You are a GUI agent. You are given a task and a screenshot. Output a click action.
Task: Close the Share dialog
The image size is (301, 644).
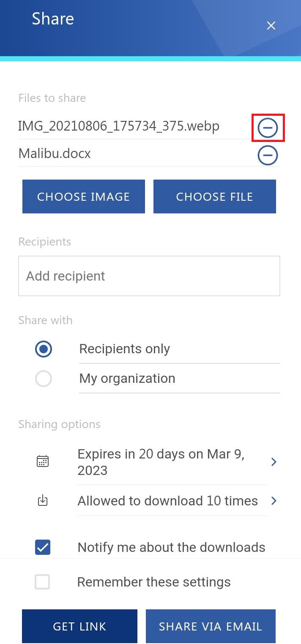pyautogui.click(x=271, y=26)
